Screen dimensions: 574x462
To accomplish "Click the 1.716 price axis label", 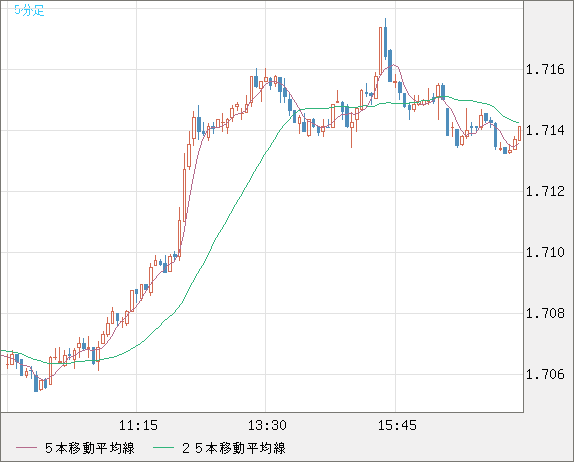I will pos(545,69).
